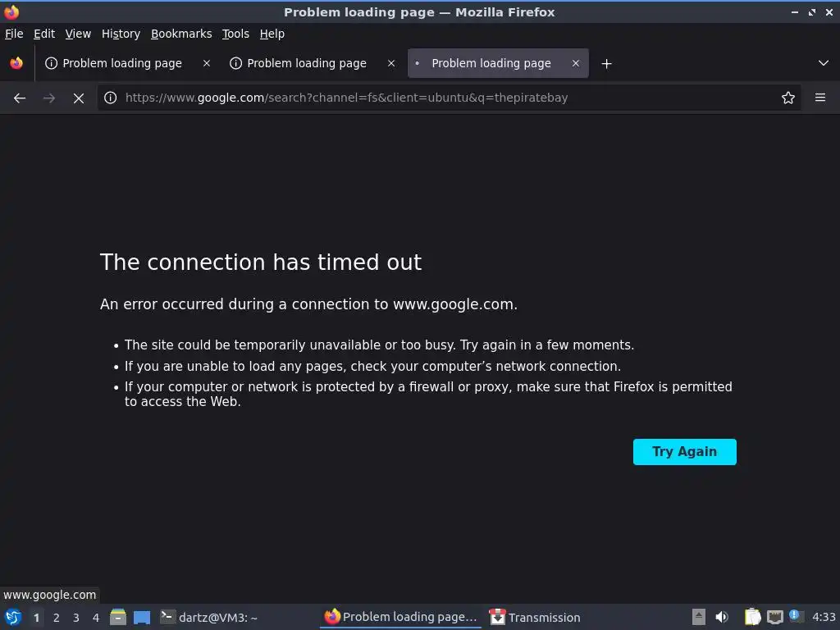Open the Bookmarks menu
Viewport: 840px width, 630px height.
[181, 34]
